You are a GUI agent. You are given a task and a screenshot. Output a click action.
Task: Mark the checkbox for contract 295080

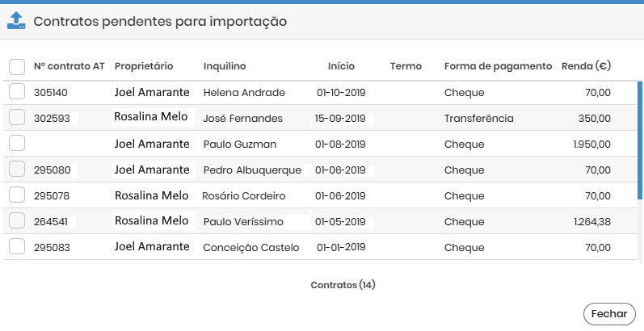tap(17, 169)
